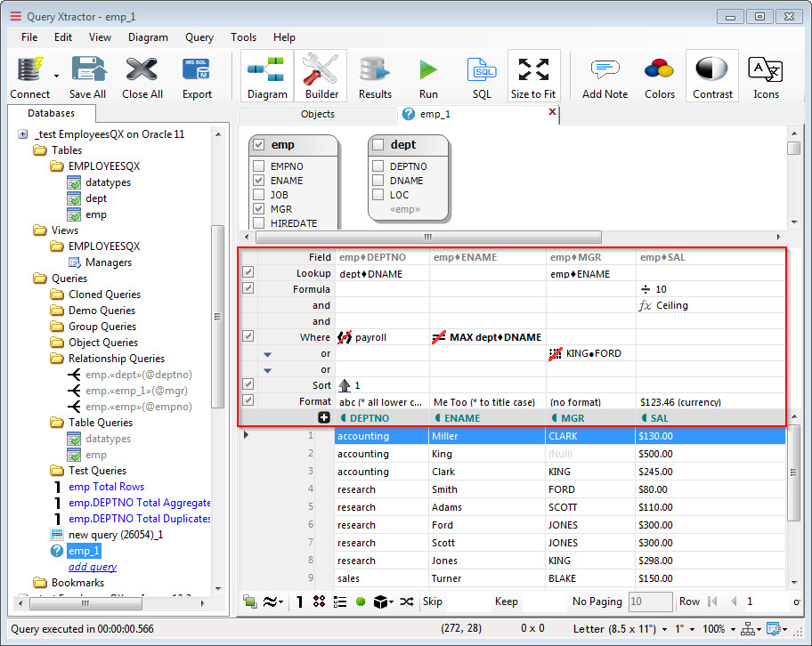Open the Query menu
This screenshot has width=812, height=646.
pyautogui.click(x=199, y=37)
